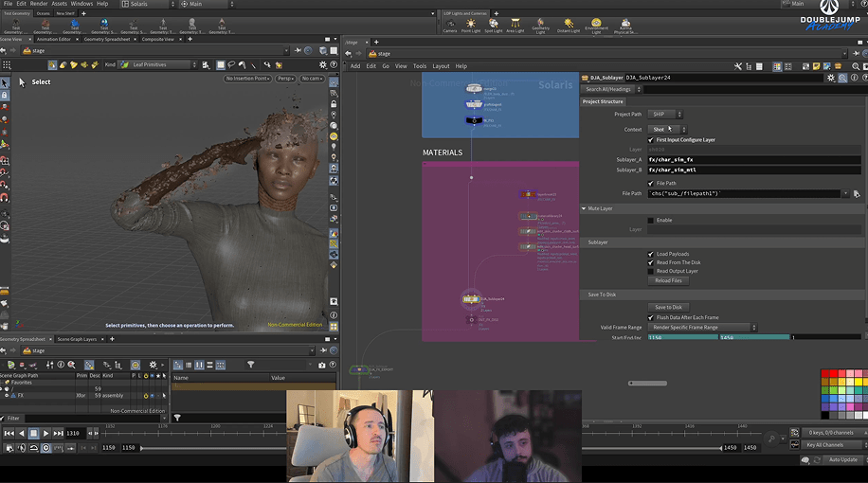Open file chooser beside File Path field
The image size is (868, 483).
tap(856, 193)
